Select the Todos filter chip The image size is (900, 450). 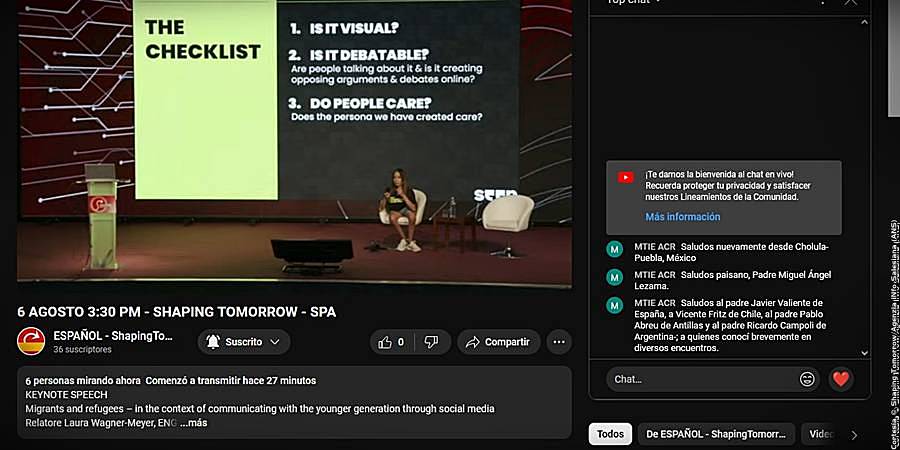coord(610,434)
